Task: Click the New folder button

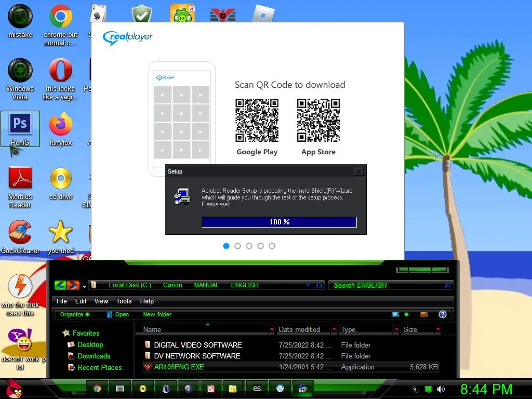Action: (157, 314)
